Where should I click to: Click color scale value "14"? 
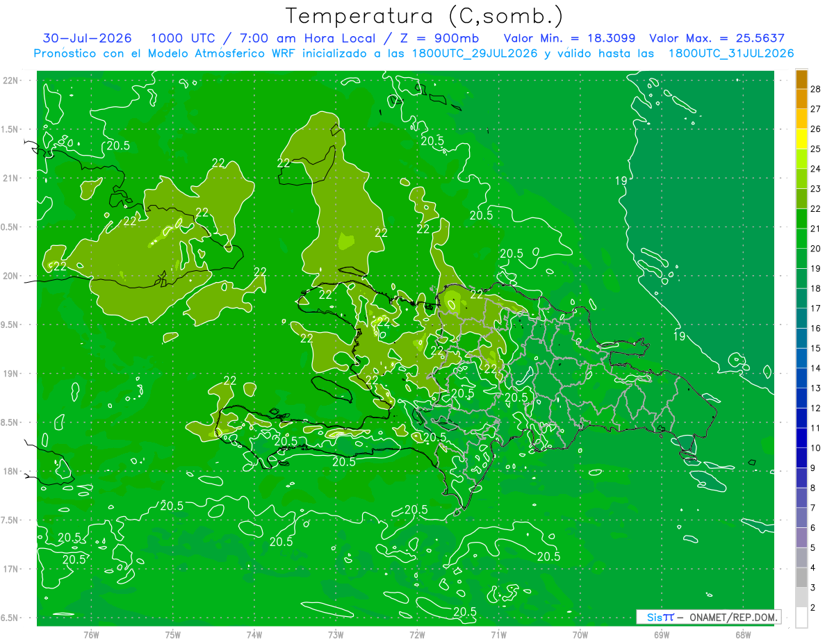tap(816, 368)
